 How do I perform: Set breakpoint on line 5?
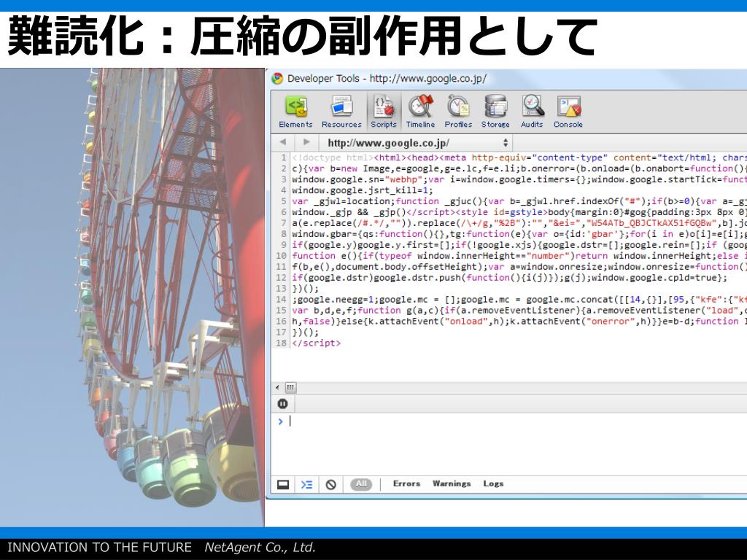tap(283, 201)
